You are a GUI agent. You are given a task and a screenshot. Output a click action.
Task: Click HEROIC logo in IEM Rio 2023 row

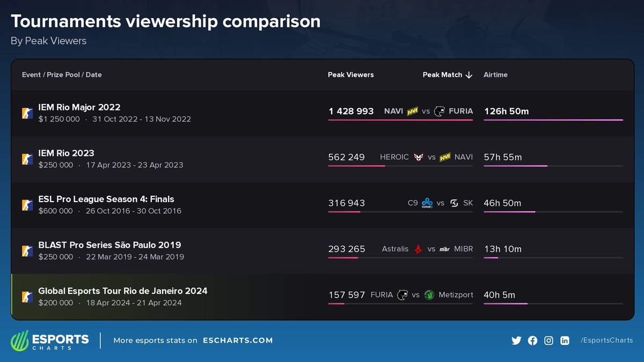click(418, 157)
